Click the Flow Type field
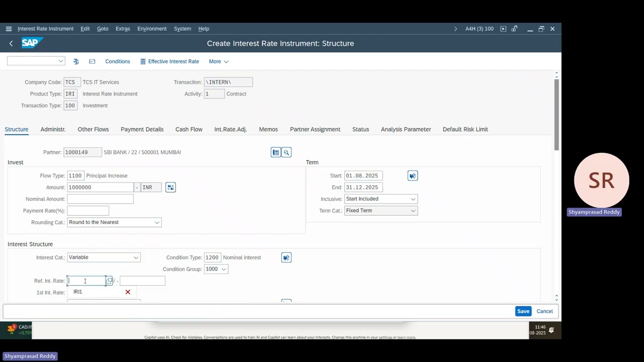Image resolution: width=644 pixels, height=362 pixels. click(75, 176)
